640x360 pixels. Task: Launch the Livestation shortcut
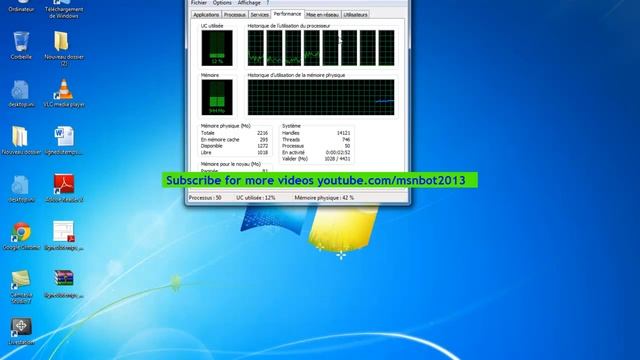(21, 331)
